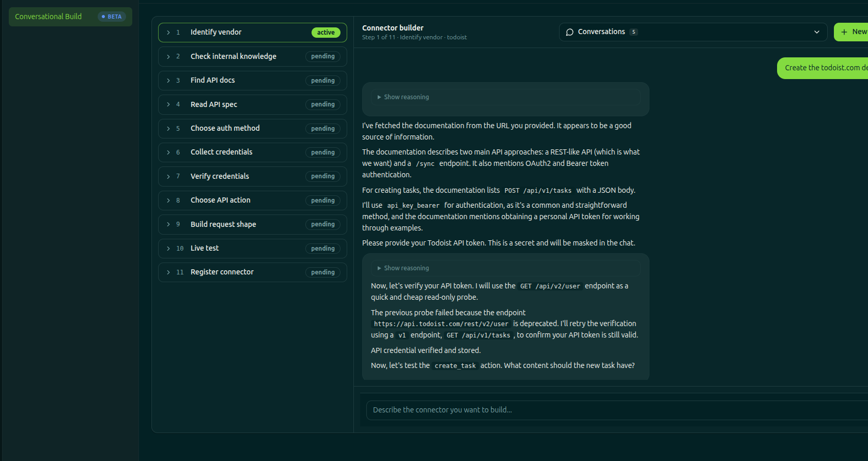
Task: Show reasoning for the first assistant message
Action: tap(505, 97)
